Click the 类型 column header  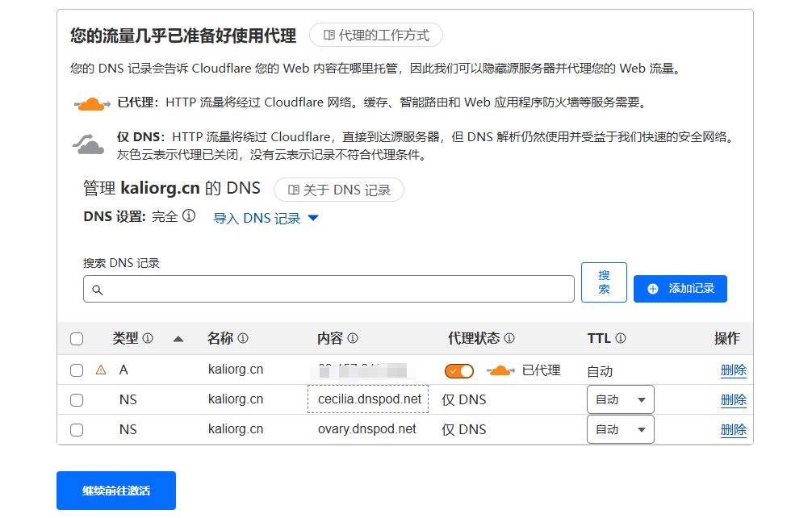[x=125, y=338]
